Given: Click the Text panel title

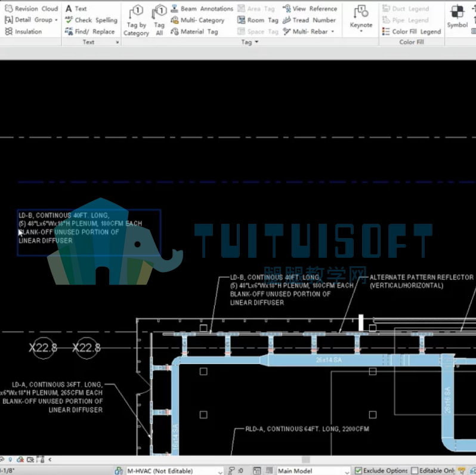Looking at the screenshot, I should [x=89, y=42].
